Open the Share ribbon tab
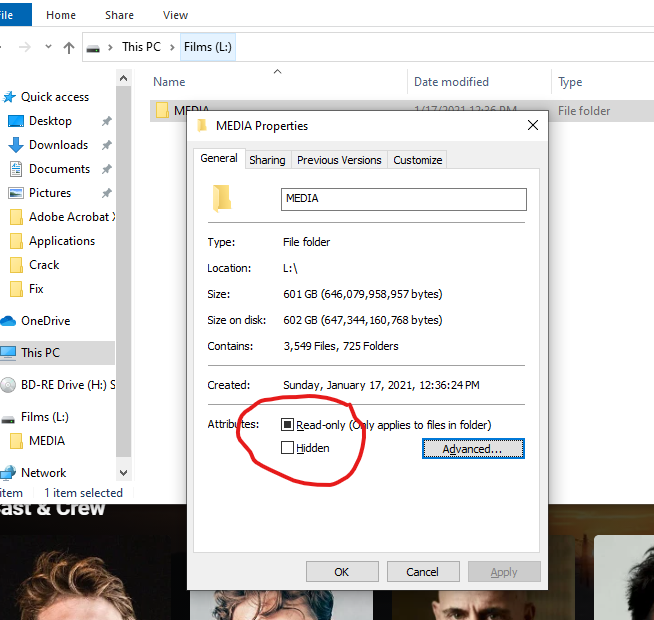 pos(119,15)
